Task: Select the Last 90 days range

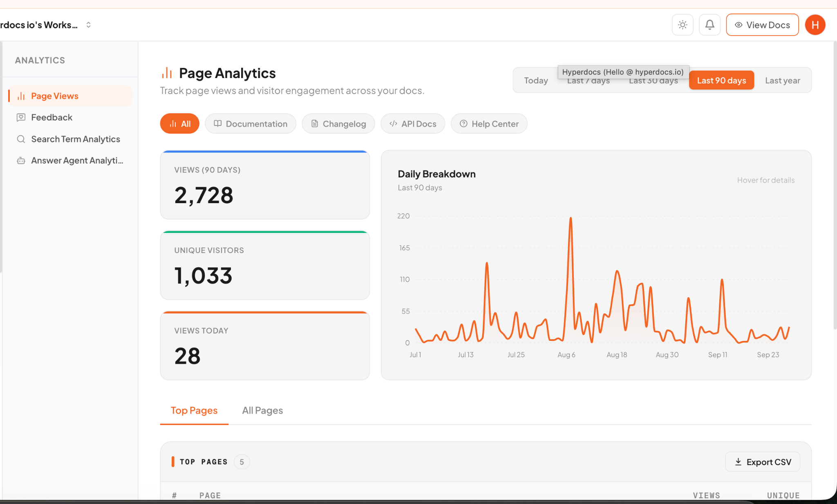Action: point(721,81)
